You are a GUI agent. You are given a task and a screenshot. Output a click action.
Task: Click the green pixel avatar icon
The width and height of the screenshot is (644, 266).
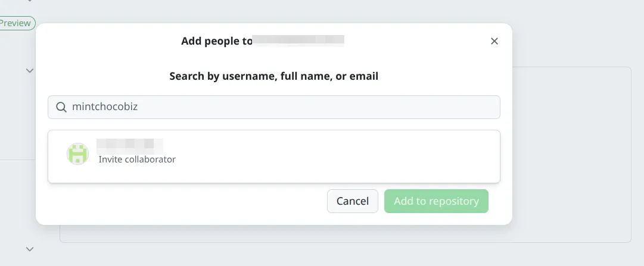click(x=77, y=154)
